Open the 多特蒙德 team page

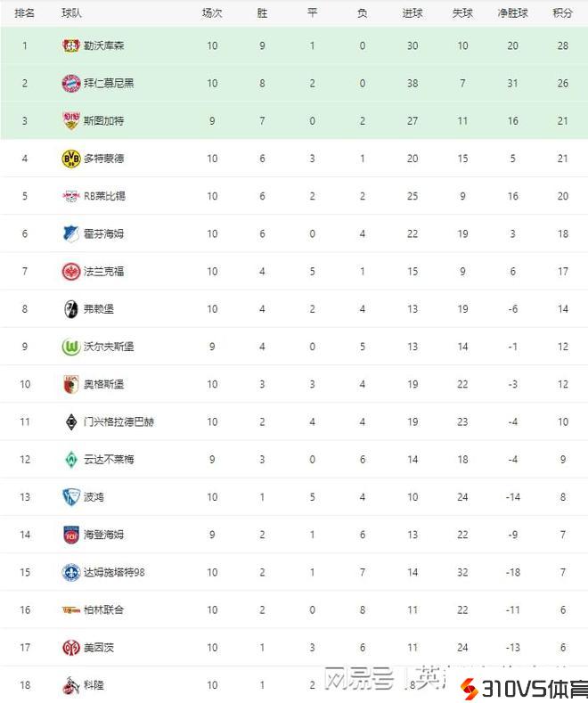click(104, 159)
